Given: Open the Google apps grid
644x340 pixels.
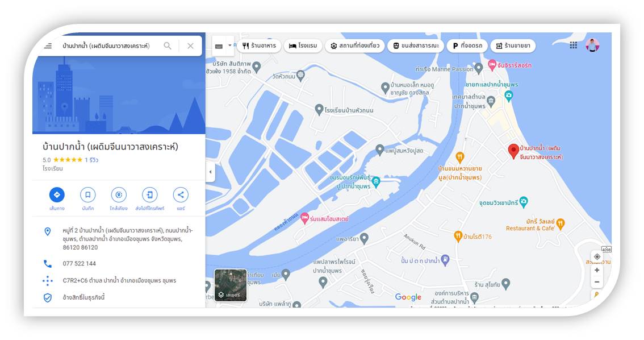Looking at the screenshot, I should point(574,45).
